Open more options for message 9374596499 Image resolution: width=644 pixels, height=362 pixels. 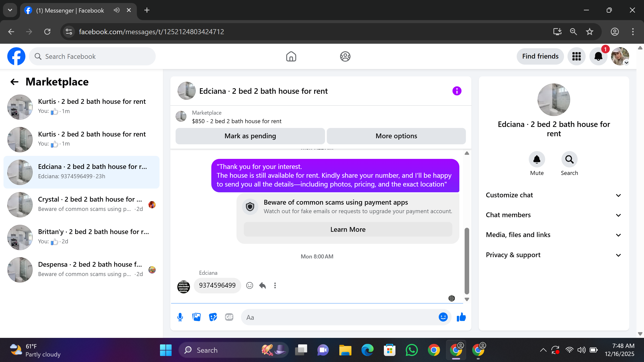[275, 285]
